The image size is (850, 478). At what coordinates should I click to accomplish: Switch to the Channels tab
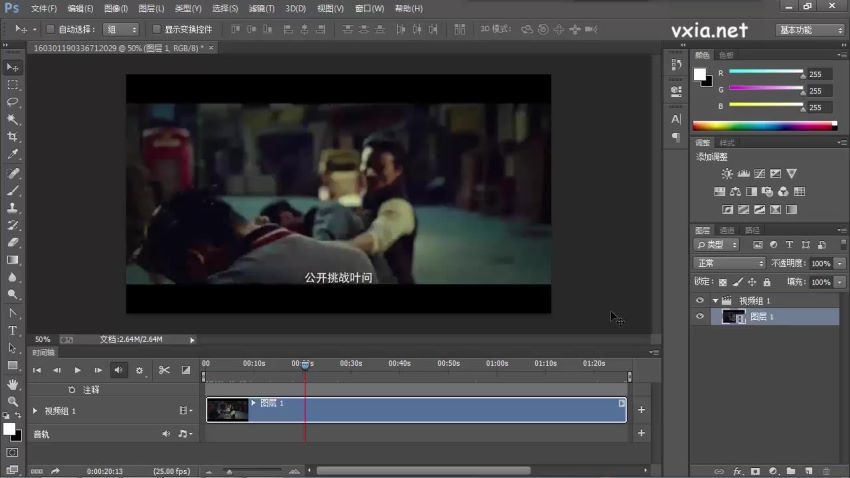pos(727,230)
